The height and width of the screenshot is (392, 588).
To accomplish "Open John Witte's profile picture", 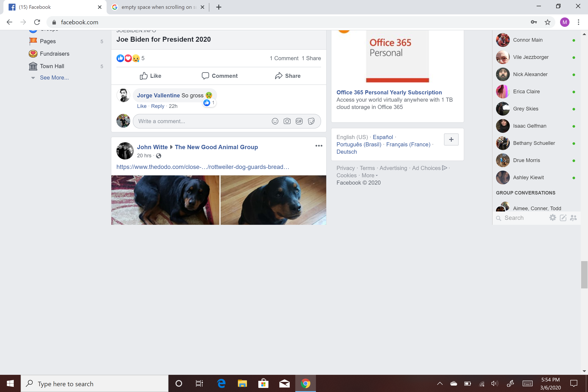I will tap(125, 151).
